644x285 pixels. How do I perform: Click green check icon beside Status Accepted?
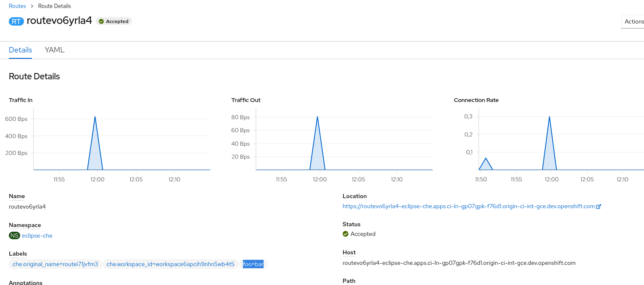pyautogui.click(x=346, y=234)
